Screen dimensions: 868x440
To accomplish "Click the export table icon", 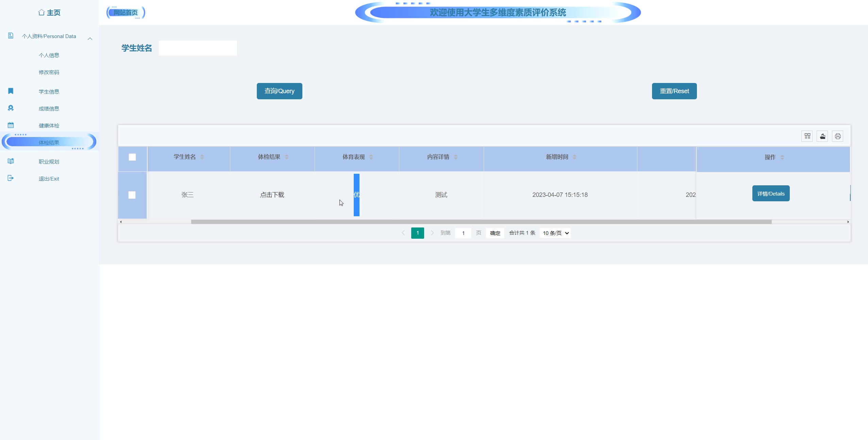I will tap(822, 136).
